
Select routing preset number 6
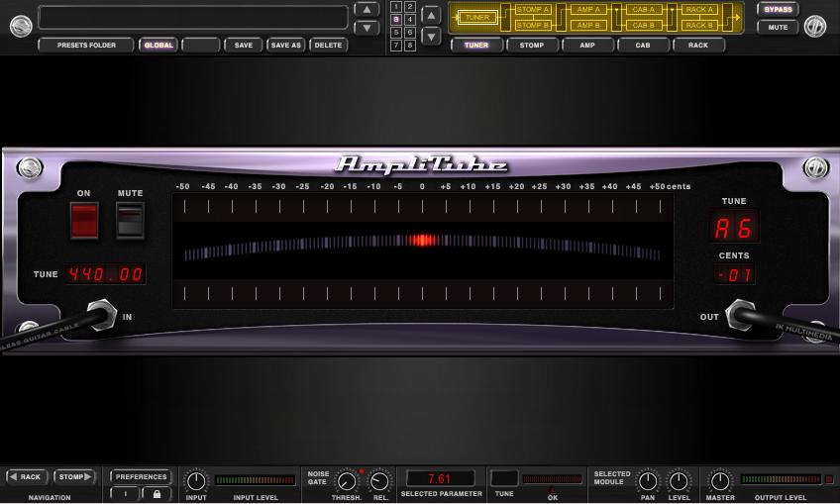(x=409, y=32)
